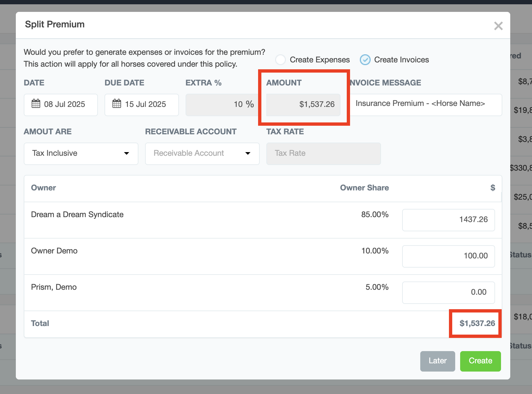Click the Owner Share column header
532x394 pixels.
(364, 188)
